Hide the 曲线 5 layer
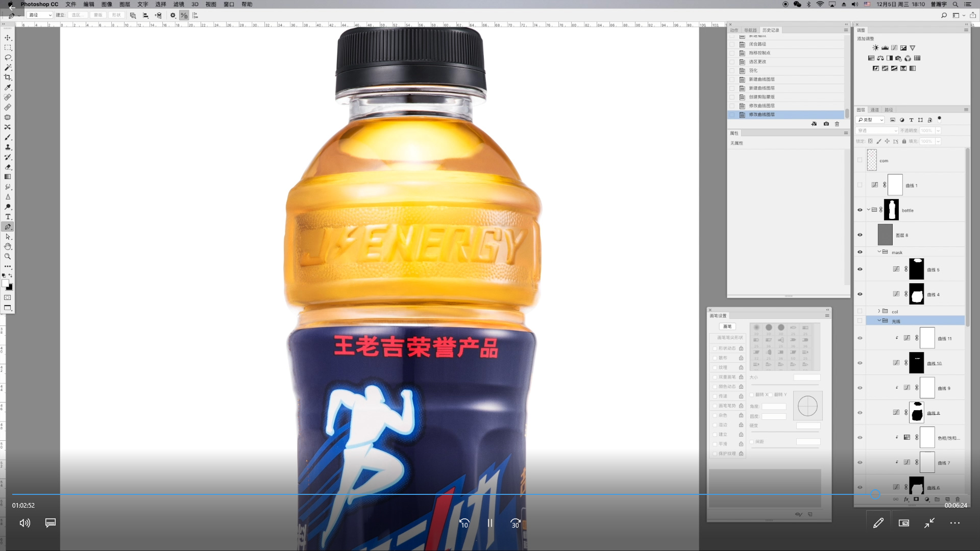This screenshot has width=980, height=551. [x=860, y=269]
